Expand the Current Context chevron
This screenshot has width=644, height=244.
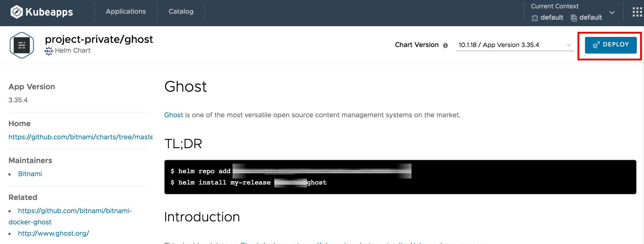[612, 13]
